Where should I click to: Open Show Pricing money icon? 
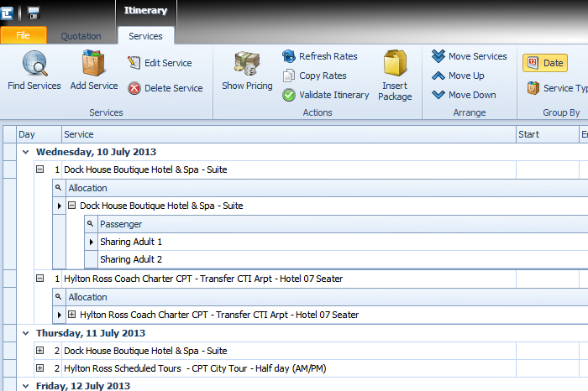pos(247,64)
